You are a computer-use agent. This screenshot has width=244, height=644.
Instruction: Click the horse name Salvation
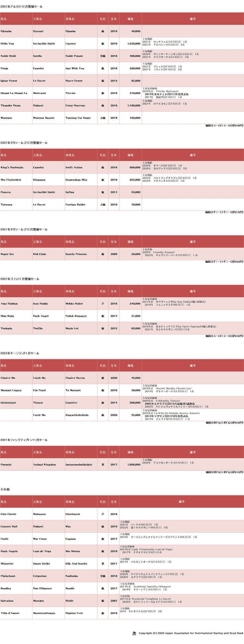(7, 601)
